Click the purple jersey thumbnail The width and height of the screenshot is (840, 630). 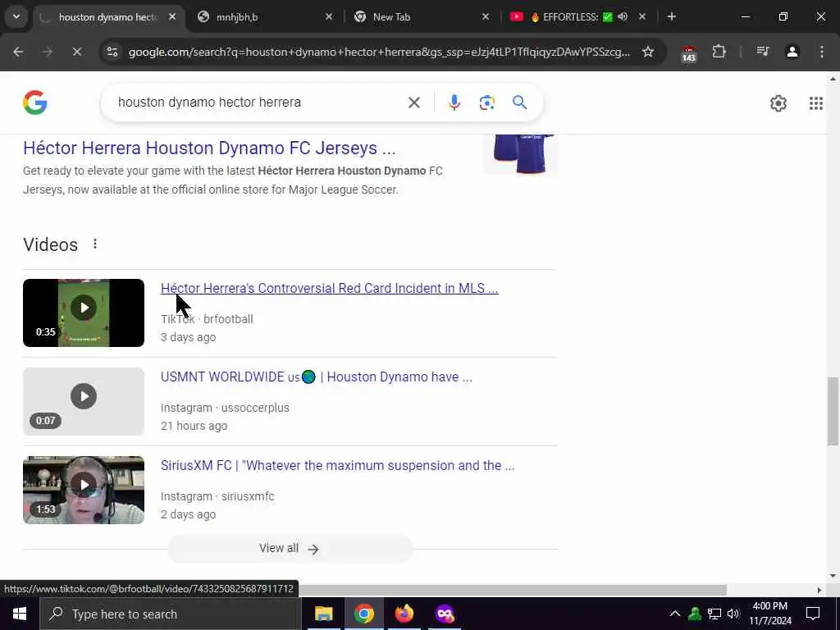[520, 155]
